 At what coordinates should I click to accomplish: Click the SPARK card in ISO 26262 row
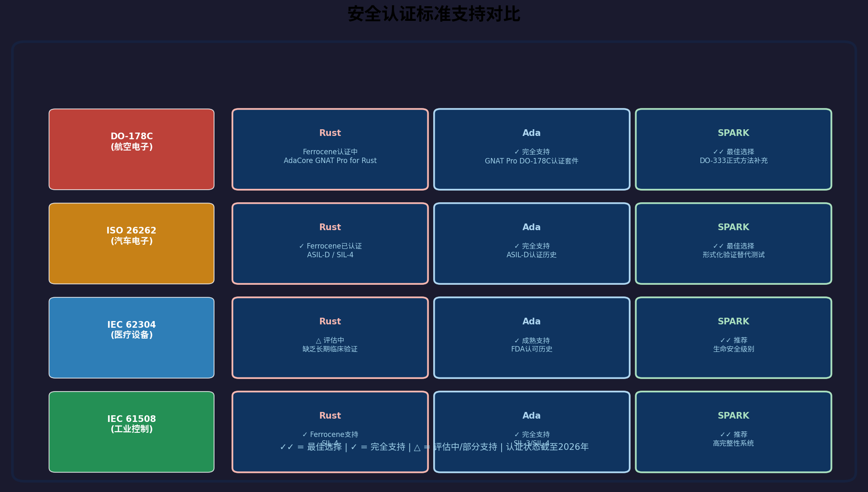coord(734,243)
